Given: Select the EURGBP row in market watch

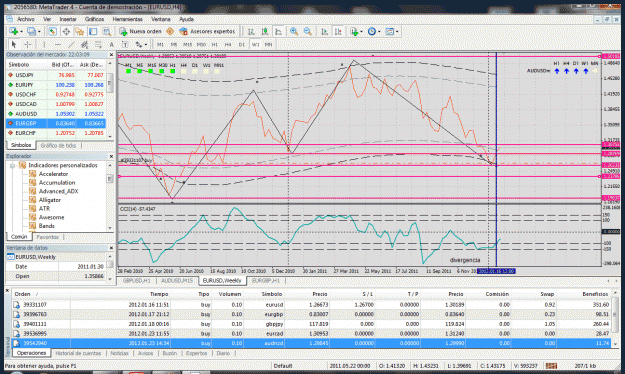Looking at the screenshot, I should pyautogui.click(x=56, y=123).
